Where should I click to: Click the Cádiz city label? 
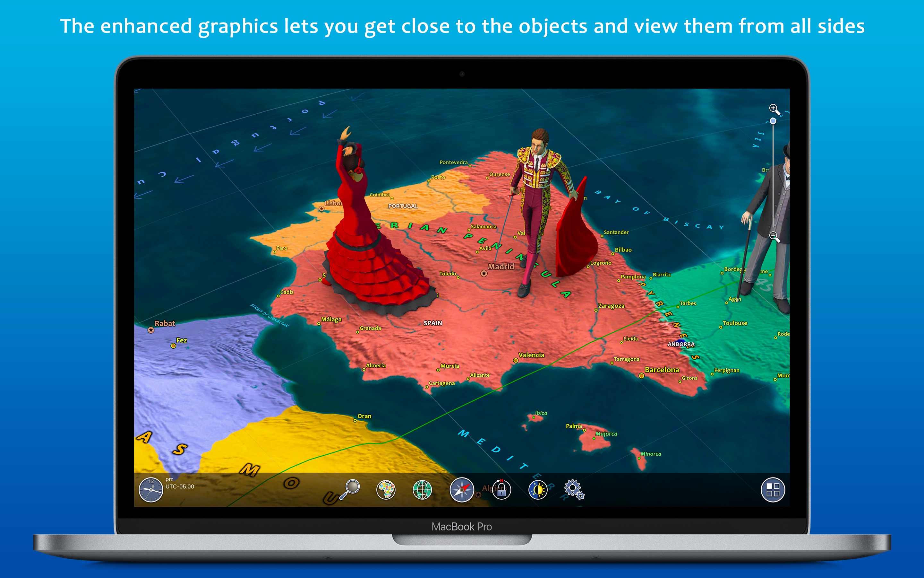[287, 292]
